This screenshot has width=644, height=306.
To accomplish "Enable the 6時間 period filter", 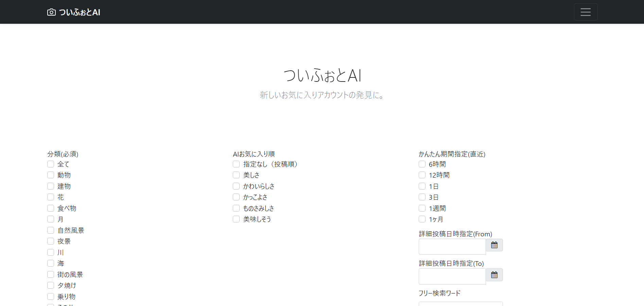I will coord(422,164).
